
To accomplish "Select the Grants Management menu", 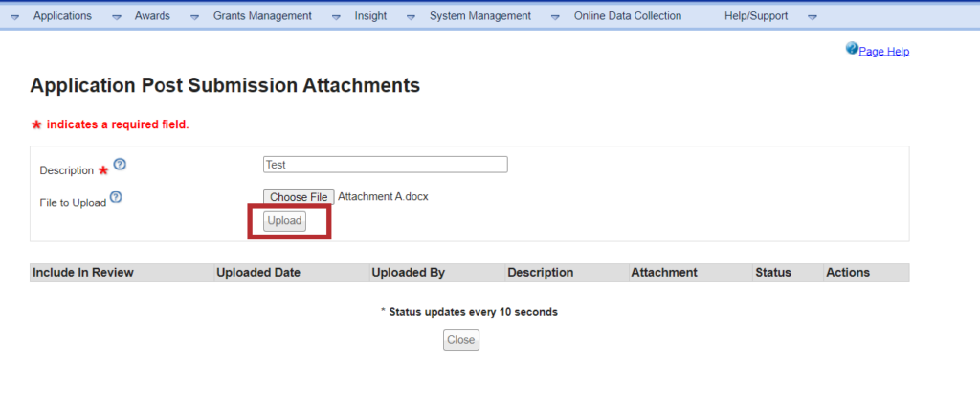I will click(262, 16).
